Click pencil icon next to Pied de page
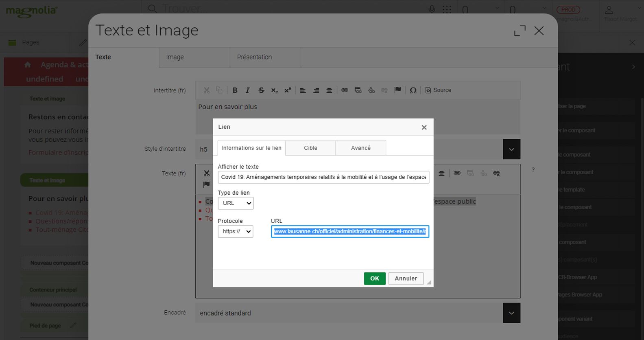Image resolution: width=644 pixels, height=340 pixels. (73, 325)
